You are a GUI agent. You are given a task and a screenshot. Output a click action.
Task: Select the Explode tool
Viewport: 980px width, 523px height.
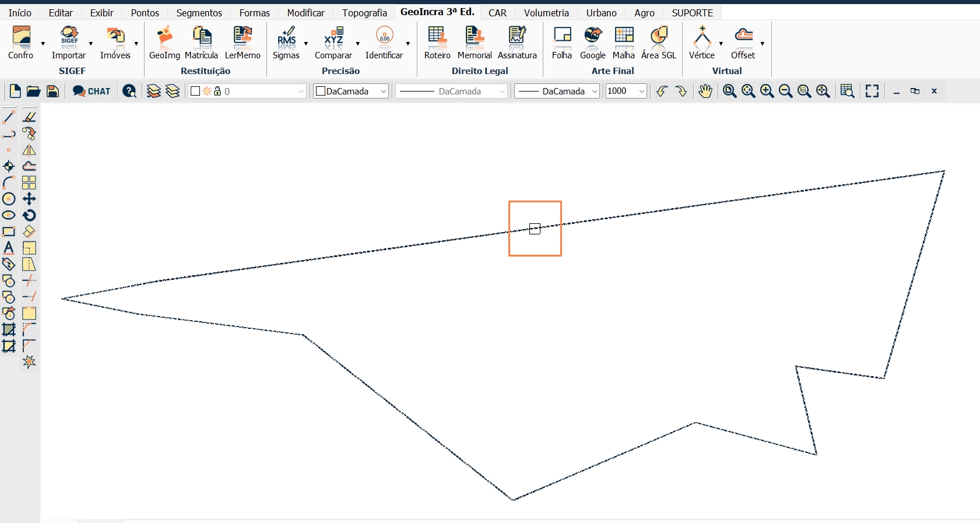[x=29, y=362]
